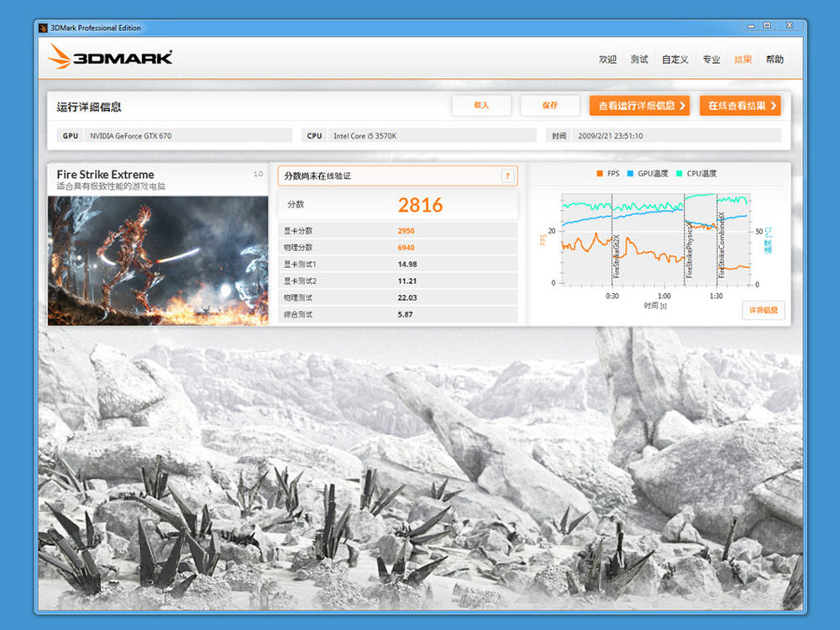The height and width of the screenshot is (630, 840).
Task: Click the 3DMark app icon in the title bar
Action: [44, 28]
